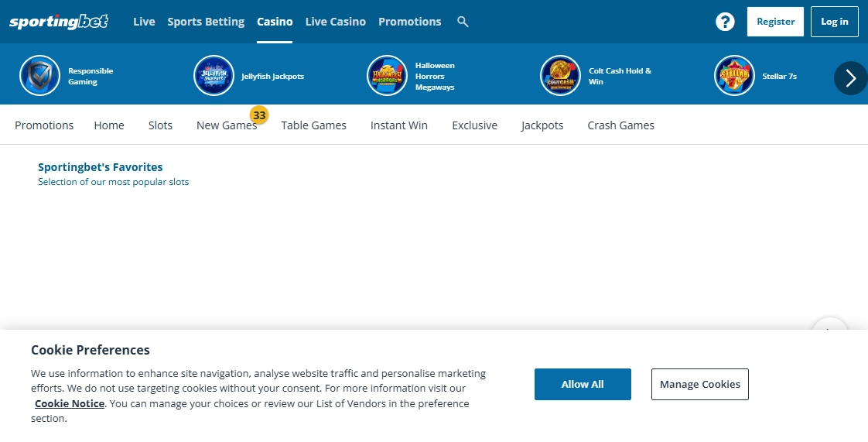This screenshot has width=868, height=442.
Task: Open the Cookie Notice link
Action: tap(69, 403)
